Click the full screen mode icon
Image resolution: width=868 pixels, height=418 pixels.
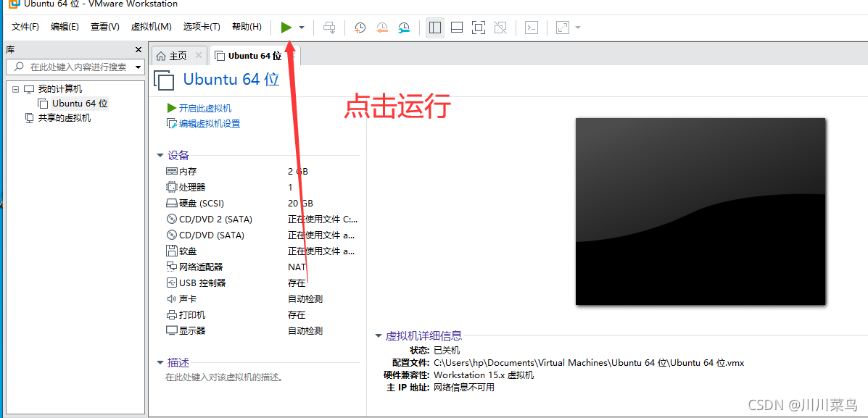coord(479,27)
